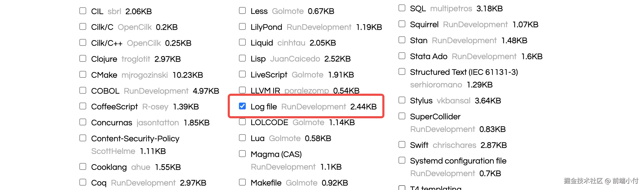
Task: Select the Clojure checkbox
Action: [83, 59]
